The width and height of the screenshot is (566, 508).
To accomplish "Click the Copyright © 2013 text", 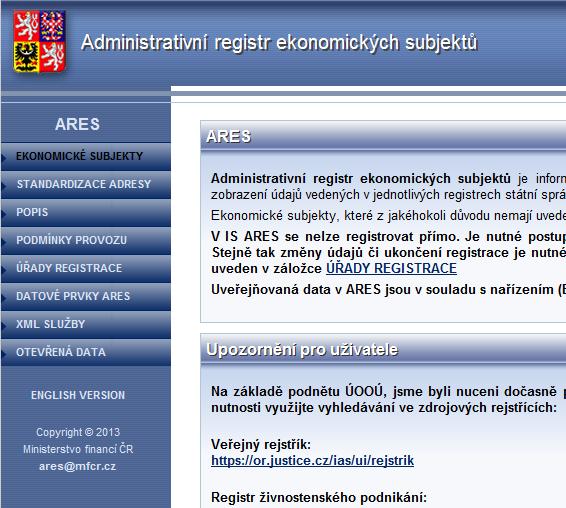I will tap(78, 432).
